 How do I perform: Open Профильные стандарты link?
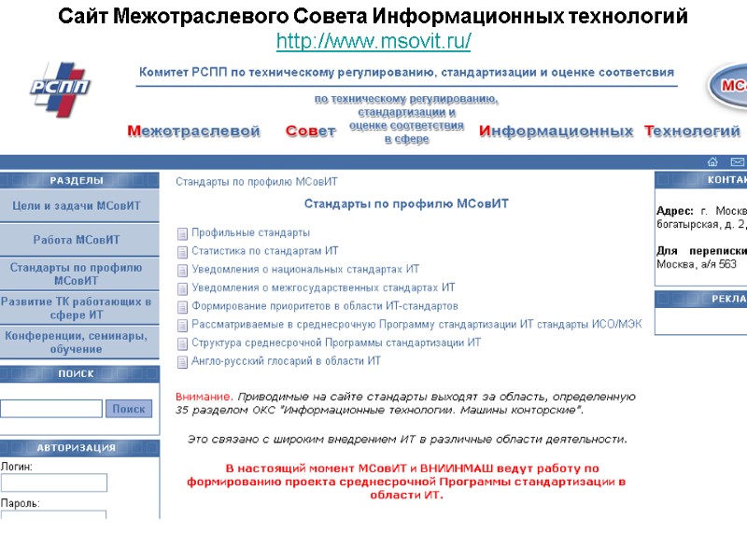click(250, 232)
